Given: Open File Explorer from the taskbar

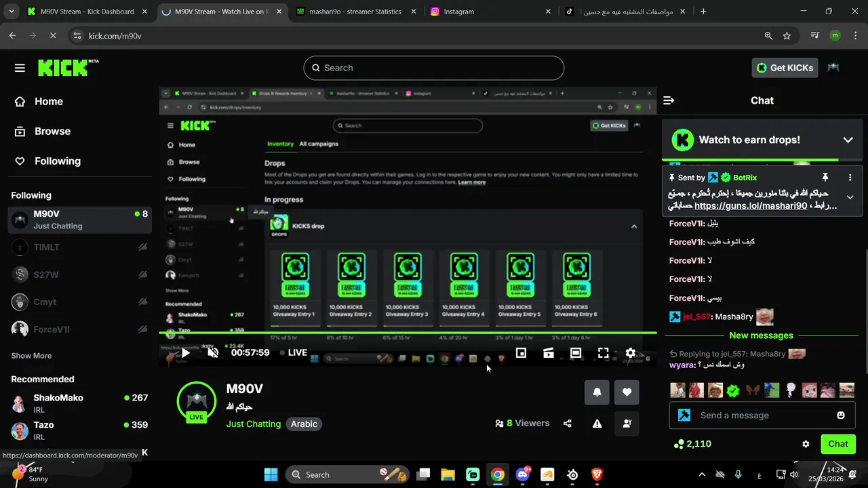Looking at the screenshot, I should coord(448,474).
